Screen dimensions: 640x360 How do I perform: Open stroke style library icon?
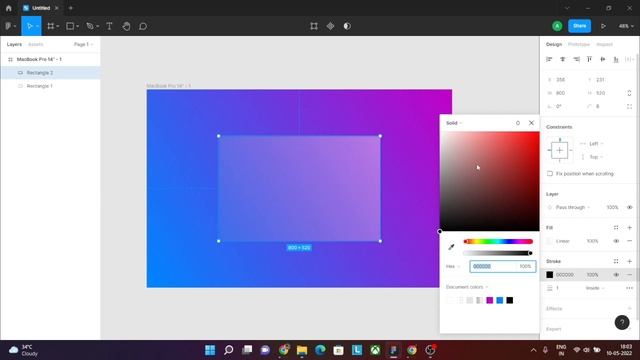(x=616, y=261)
